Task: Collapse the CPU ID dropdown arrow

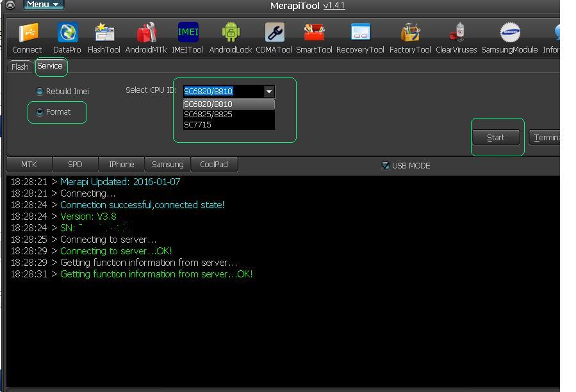Action: tap(269, 92)
